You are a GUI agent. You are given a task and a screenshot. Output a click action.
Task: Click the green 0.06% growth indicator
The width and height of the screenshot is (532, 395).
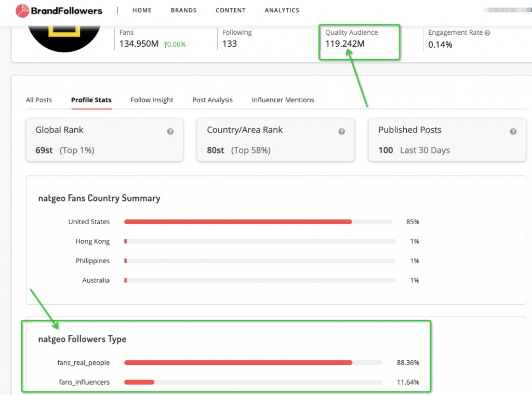click(175, 45)
